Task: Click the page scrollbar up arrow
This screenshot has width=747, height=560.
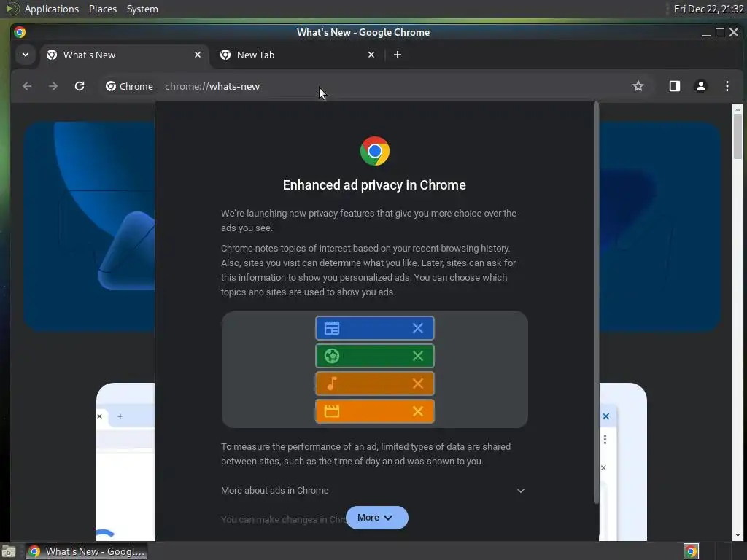Action: tap(738, 109)
